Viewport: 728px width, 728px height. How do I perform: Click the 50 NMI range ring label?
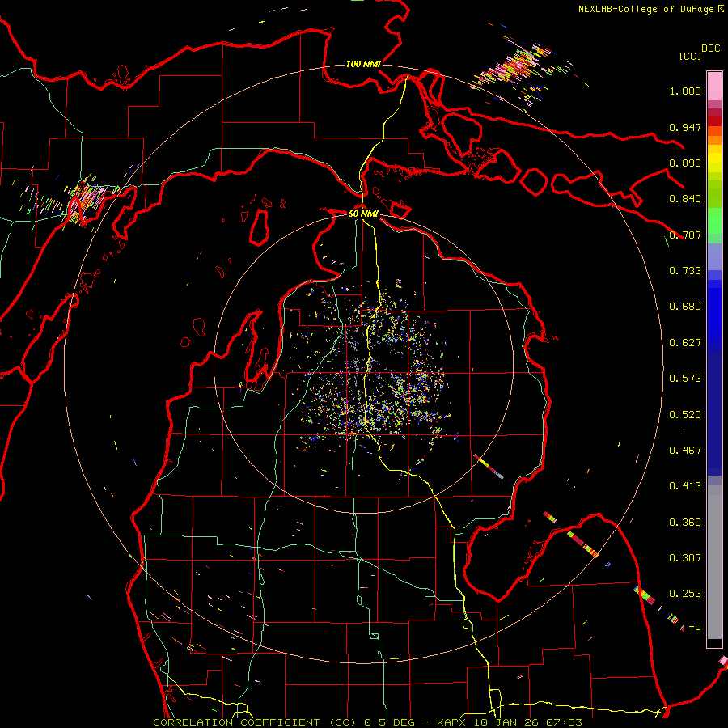pos(363,214)
